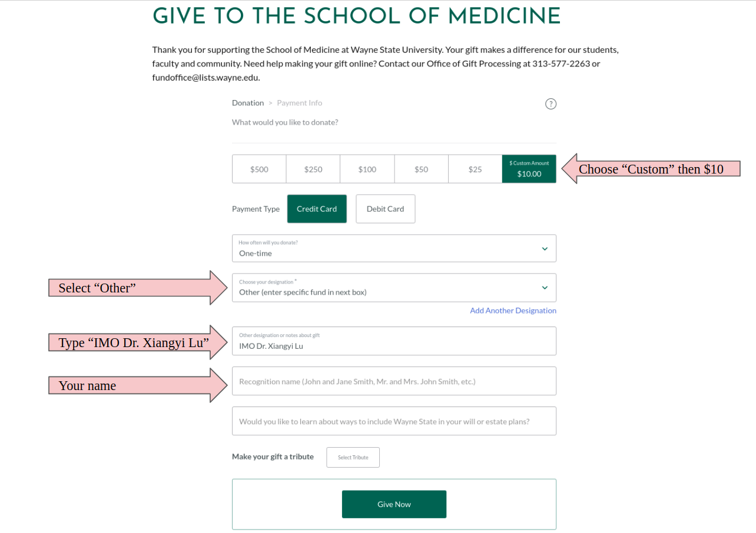Click Add Another Designation link
The height and width of the screenshot is (533, 756).
[x=513, y=311]
